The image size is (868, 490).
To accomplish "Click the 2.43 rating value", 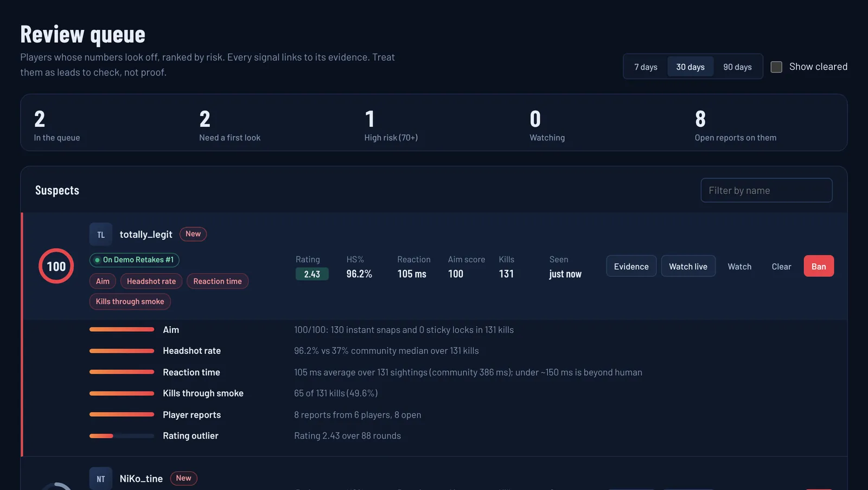I will (x=312, y=274).
